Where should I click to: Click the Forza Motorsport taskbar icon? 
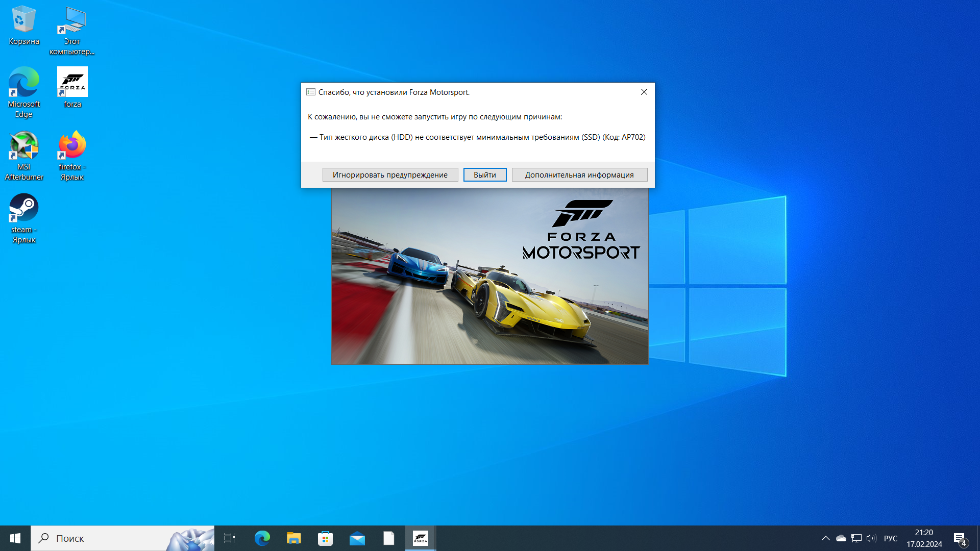(x=421, y=538)
